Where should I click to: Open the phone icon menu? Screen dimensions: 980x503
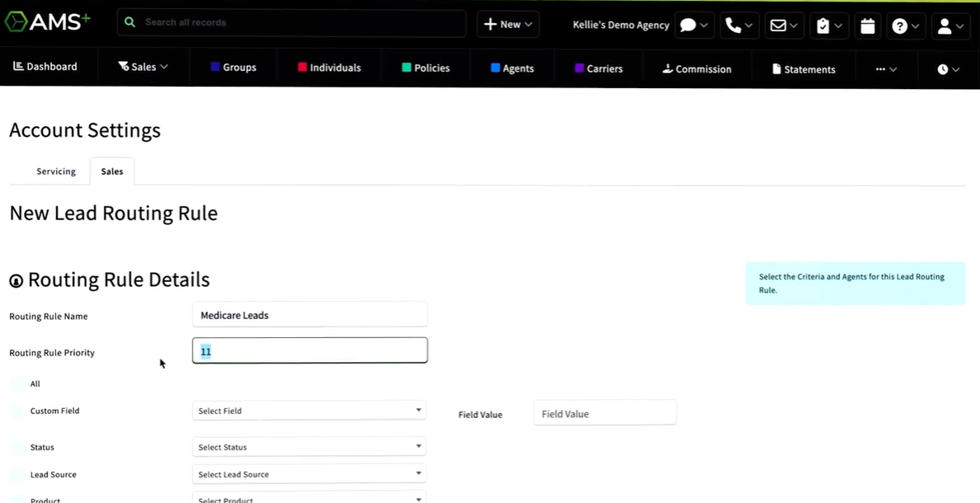[739, 26]
